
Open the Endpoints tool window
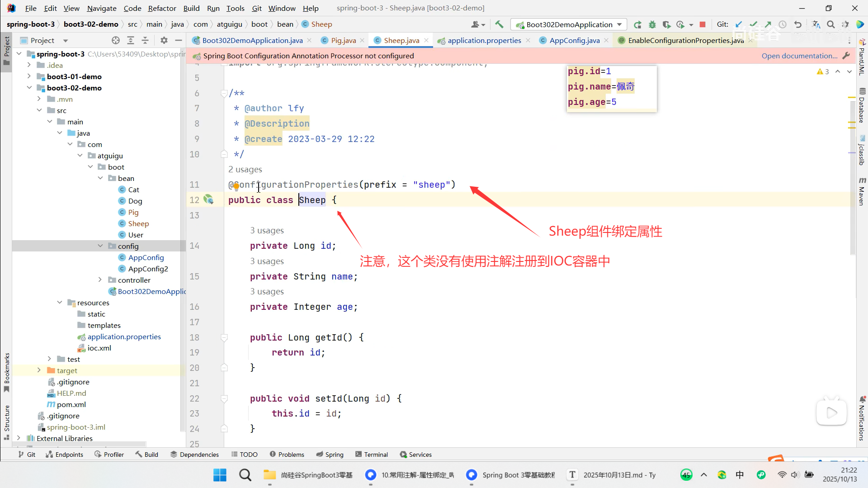coord(64,455)
